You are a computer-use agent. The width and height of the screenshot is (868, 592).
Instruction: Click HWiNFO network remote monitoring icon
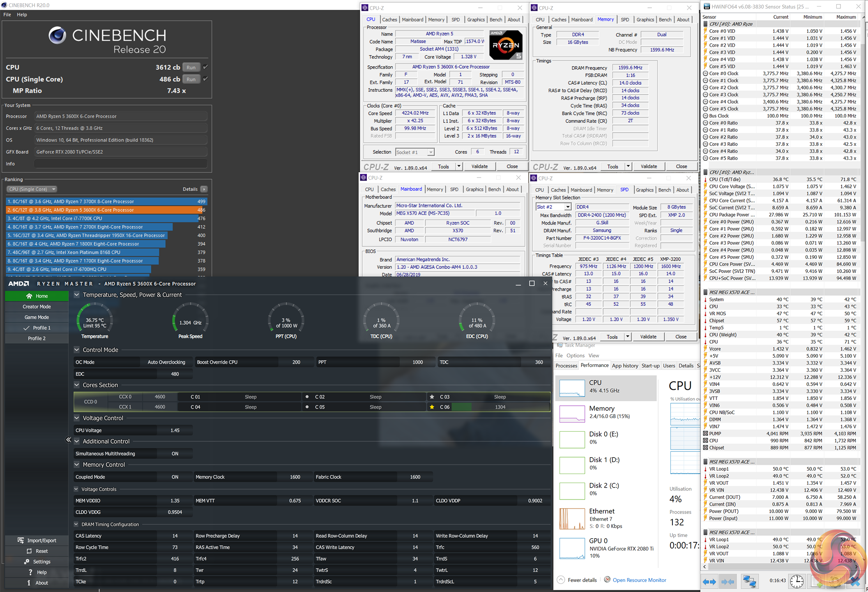click(749, 581)
